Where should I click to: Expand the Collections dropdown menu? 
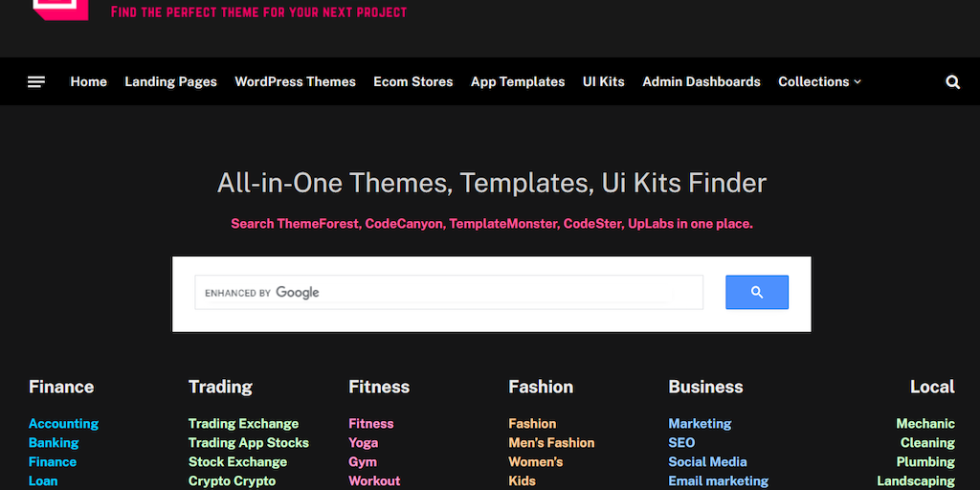pyautogui.click(x=819, y=82)
